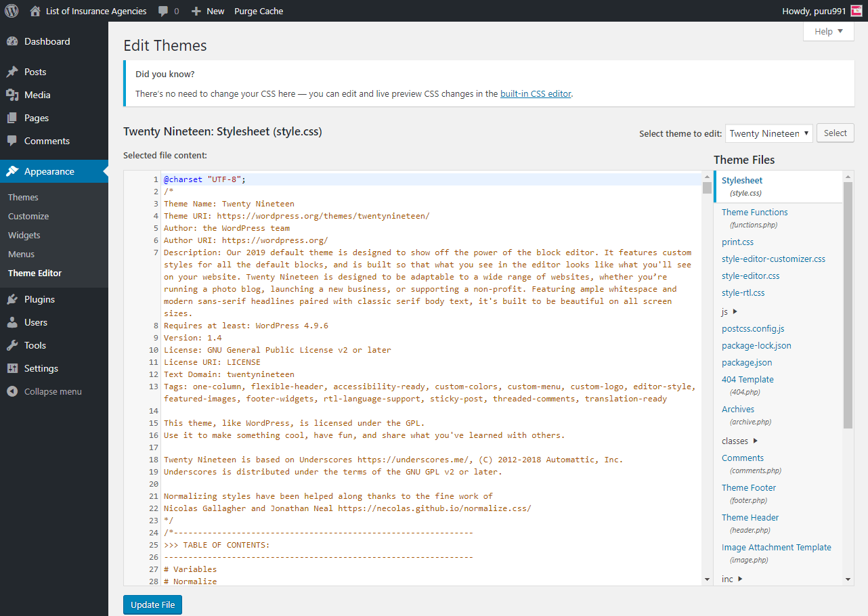Open the comments bubble icon in admin bar
Viewport: 868px width, 616px height.
pos(163,11)
